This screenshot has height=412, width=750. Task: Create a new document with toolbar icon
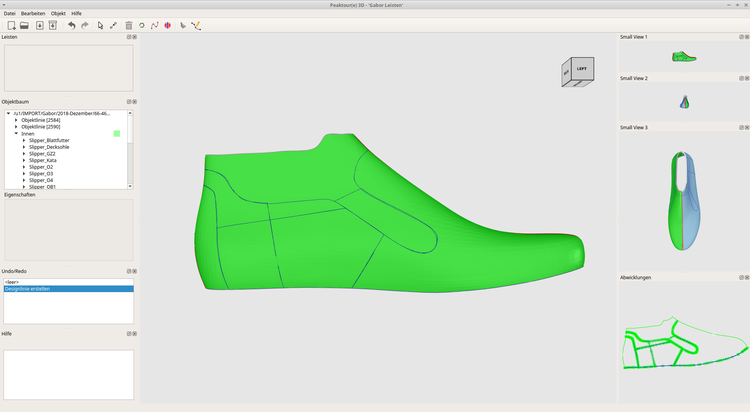[x=11, y=25]
